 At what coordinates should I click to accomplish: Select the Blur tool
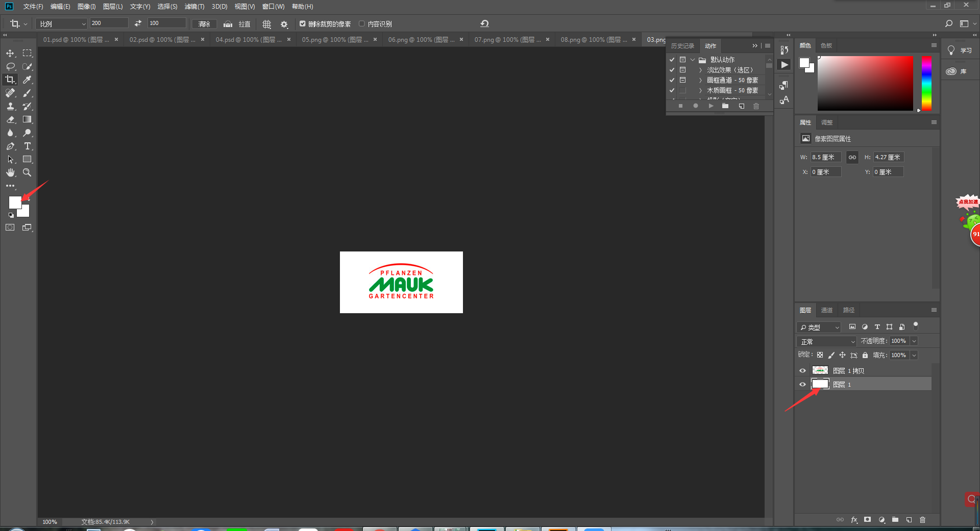(10, 133)
